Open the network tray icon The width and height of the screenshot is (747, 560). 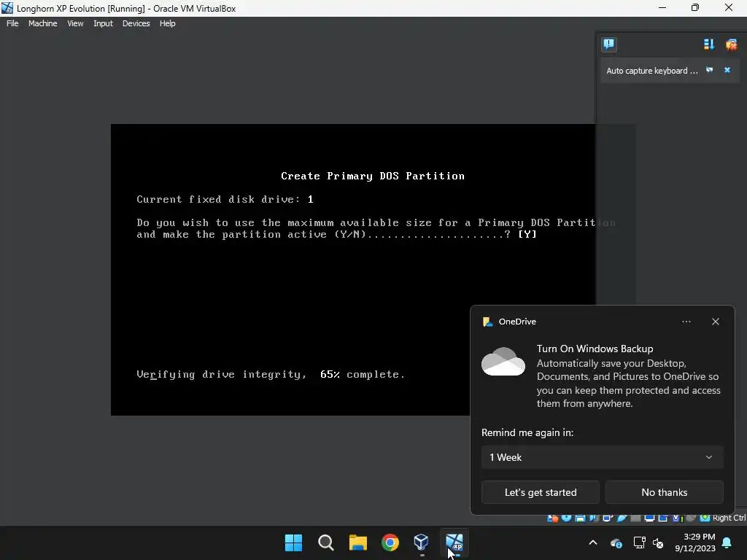639,542
